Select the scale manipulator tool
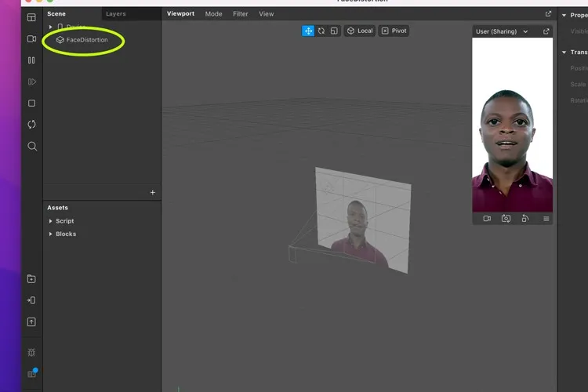This screenshot has height=392, width=588. 334,31
